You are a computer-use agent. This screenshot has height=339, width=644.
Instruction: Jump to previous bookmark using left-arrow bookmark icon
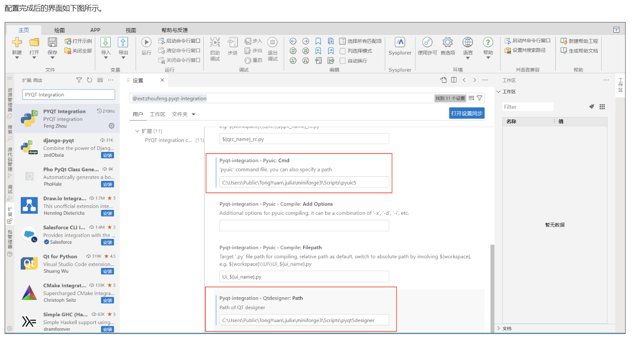coord(318,51)
